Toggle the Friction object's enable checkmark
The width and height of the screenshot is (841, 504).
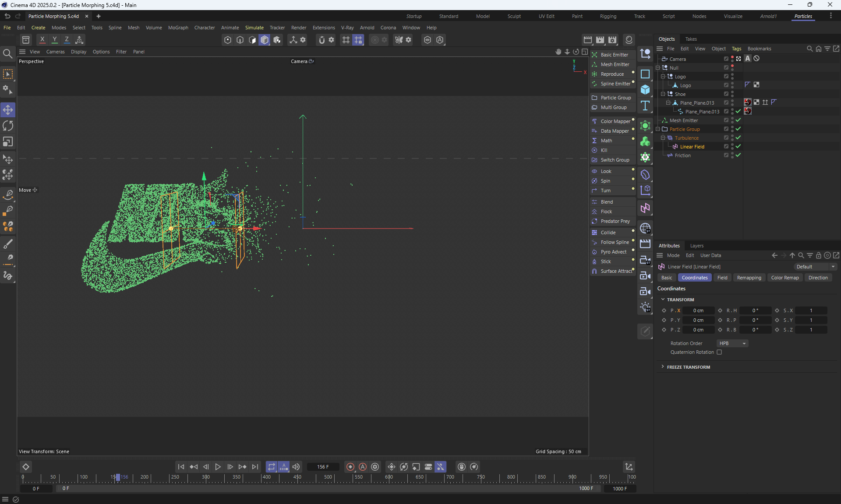coord(738,155)
